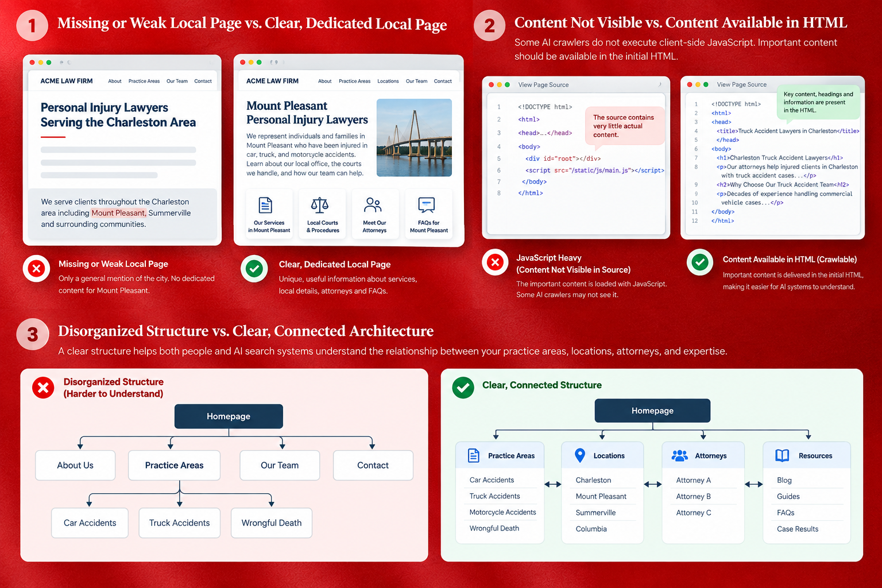882x588 pixels.
Task: Open Contact in the left Acme mockup
Action: click(x=203, y=81)
